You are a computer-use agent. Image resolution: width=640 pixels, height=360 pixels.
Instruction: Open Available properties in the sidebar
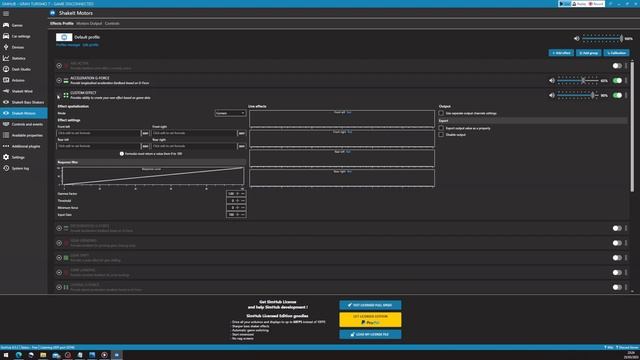24,135
